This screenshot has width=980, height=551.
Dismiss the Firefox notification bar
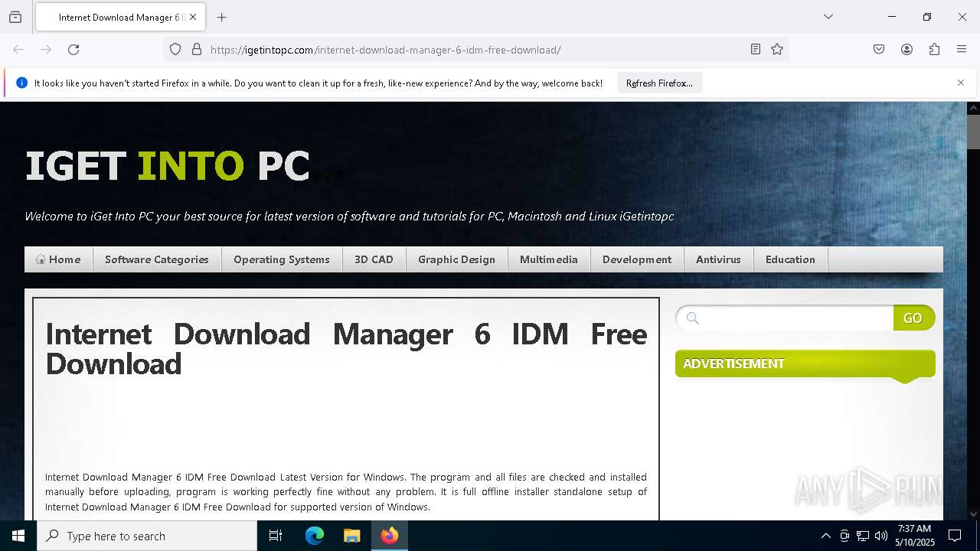[961, 83]
